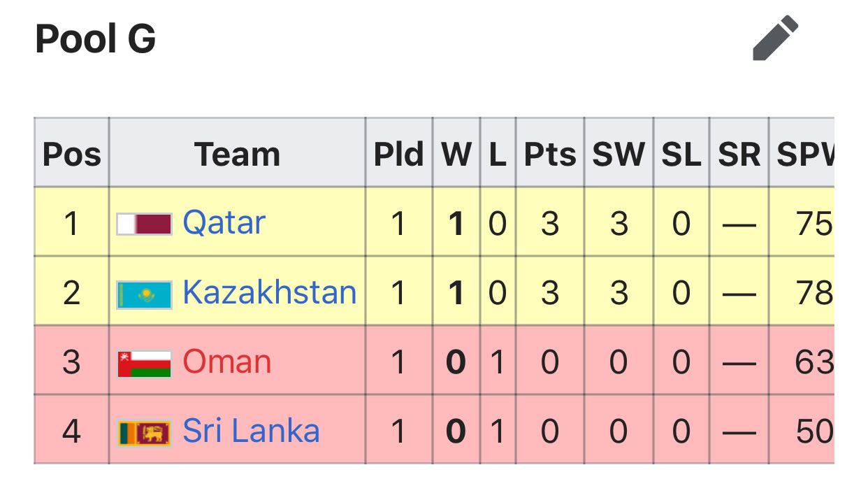Image resolution: width=868 pixels, height=500 pixels.
Task: Click the SR column header
Action: [739, 153]
